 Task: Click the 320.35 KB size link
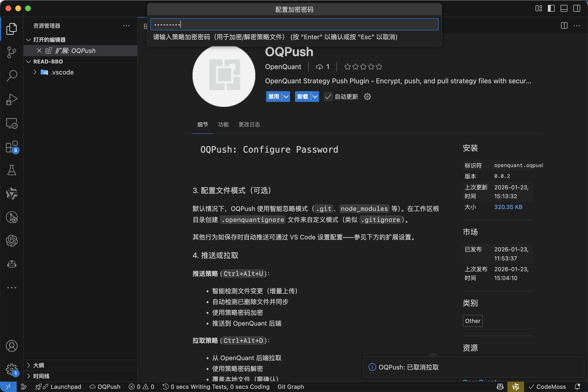pyautogui.click(x=508, y=207)
